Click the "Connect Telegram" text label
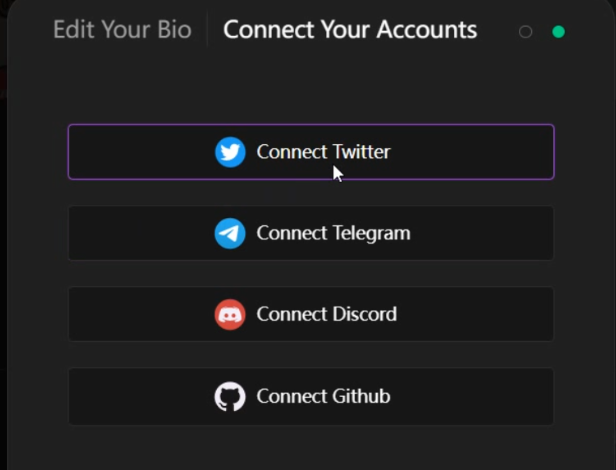Screen dimensions: 616x470 point(333,234)
